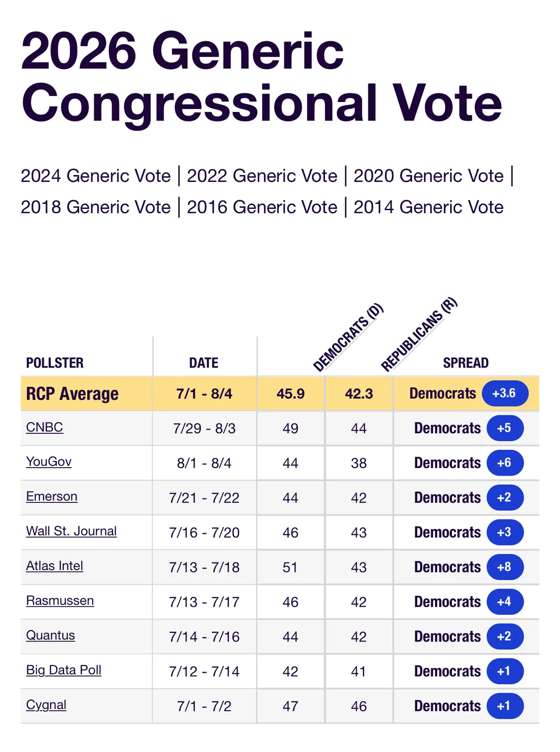Open the Wall St. Journal poll

tap(71, 531)
